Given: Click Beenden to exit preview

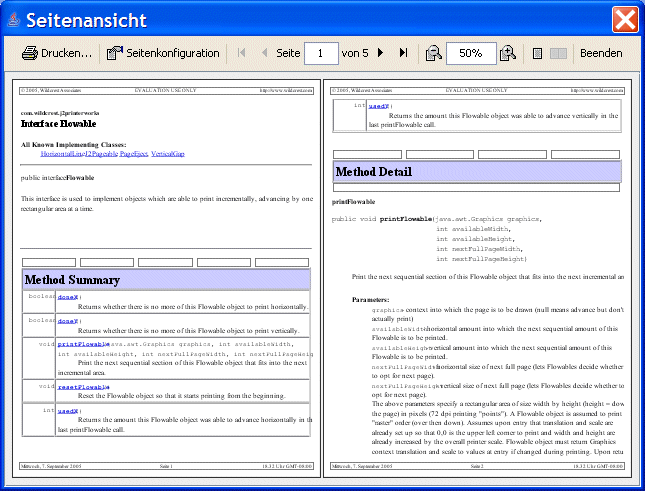Looking at the screenshot, I should point(601,53).
